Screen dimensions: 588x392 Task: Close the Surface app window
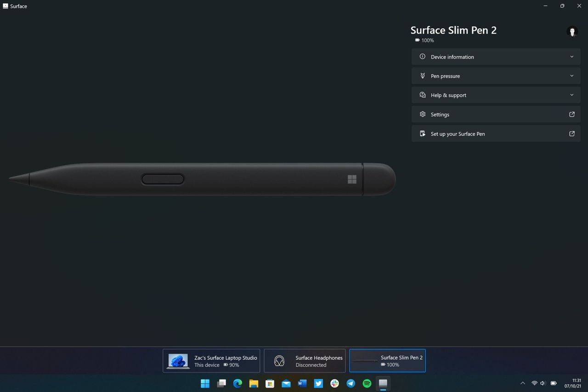click(579, 6)
